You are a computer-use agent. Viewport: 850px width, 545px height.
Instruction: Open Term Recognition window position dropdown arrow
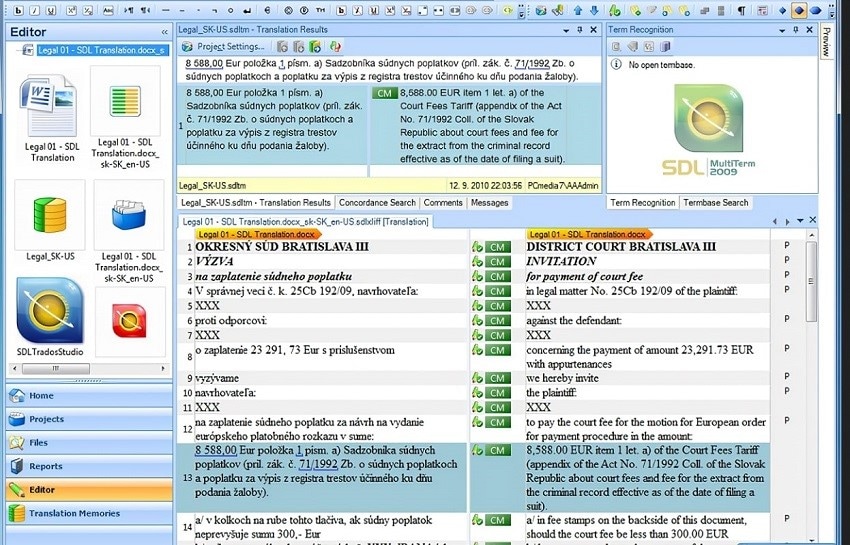tap(782, 30)
